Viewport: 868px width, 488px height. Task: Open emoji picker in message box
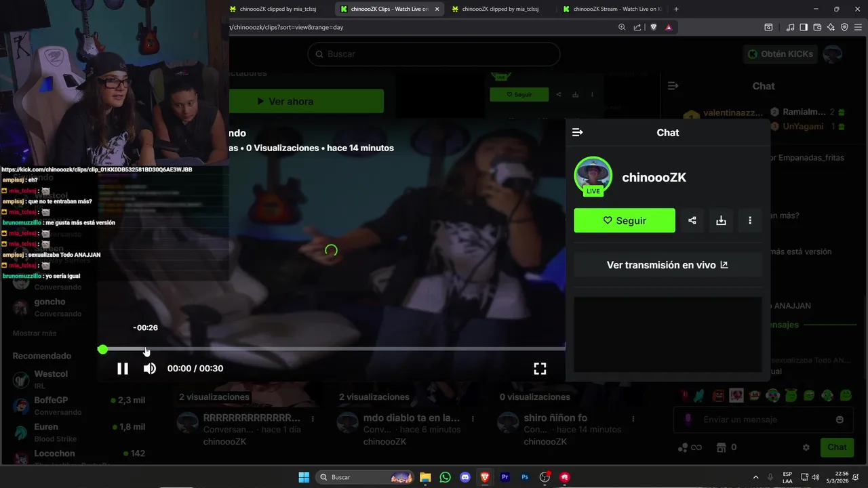[840, 420]
